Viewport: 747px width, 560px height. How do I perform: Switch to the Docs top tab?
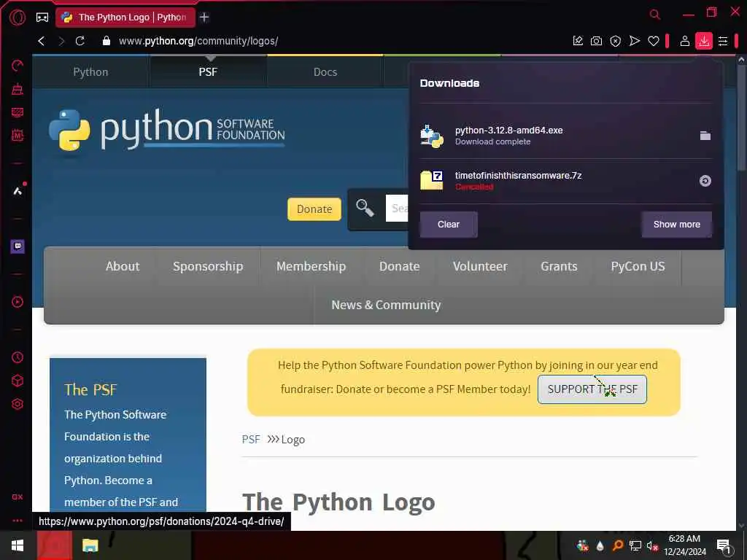coord(325,72)
